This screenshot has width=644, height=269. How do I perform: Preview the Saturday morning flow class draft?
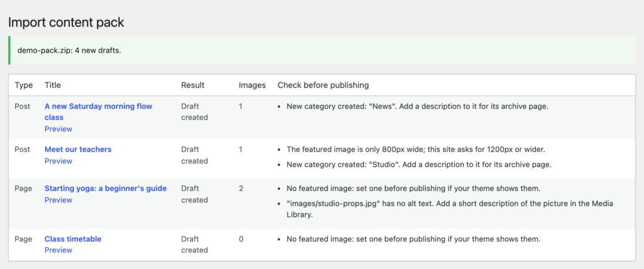coord(58,129)
